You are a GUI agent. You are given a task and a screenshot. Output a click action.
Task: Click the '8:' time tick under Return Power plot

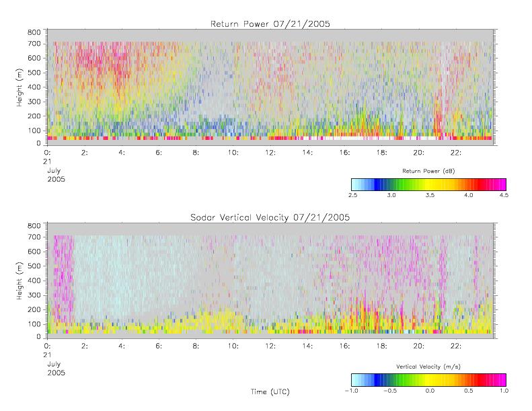click(196, 153)
